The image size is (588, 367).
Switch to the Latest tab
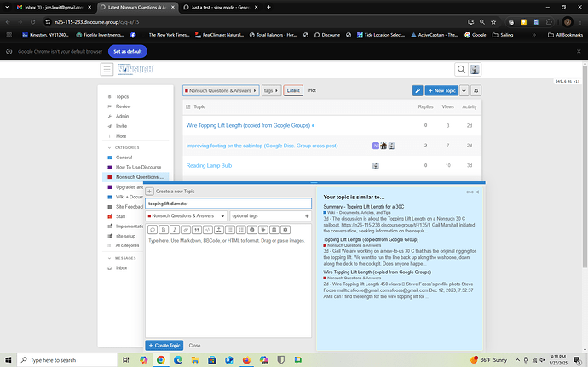pyautogui.click(x=293, y=90)
